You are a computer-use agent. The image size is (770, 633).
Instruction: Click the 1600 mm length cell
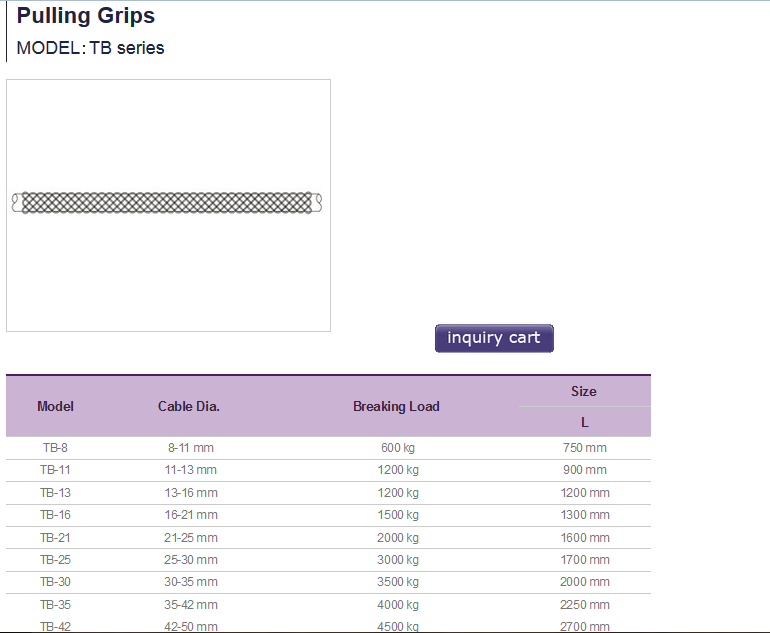click(585, 538)
